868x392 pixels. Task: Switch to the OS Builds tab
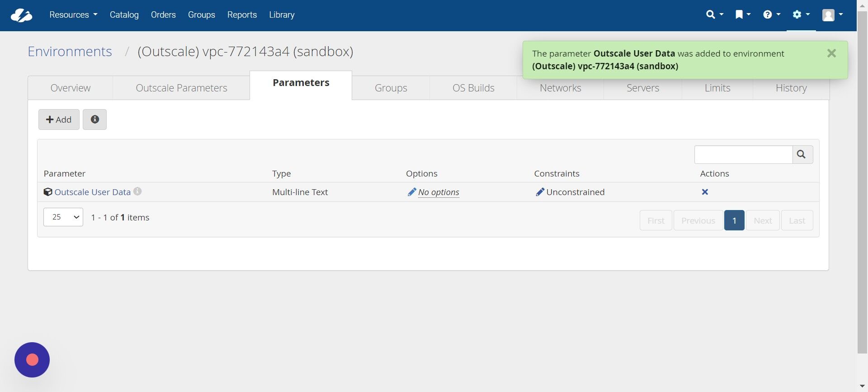click(x=473, y=88)
